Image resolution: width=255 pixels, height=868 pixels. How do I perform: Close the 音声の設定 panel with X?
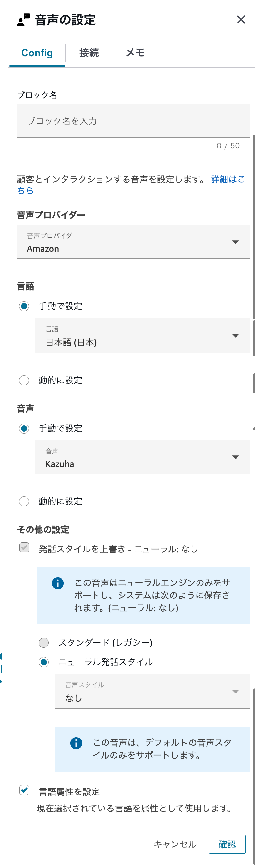tap(241, 19)
